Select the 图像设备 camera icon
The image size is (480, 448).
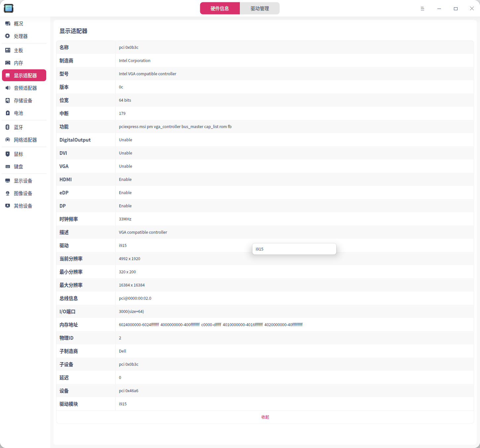click(x=8, y=193)
